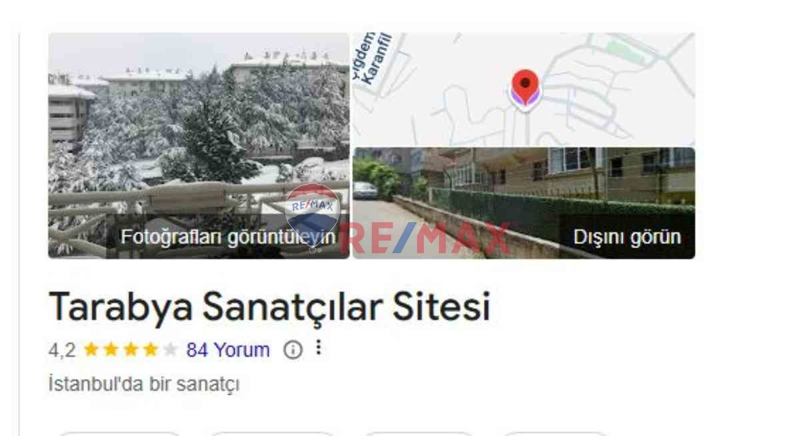The height and width of the screenshot is (436, 800).
Task: Open the map preview tile
Action: (524, 90)
